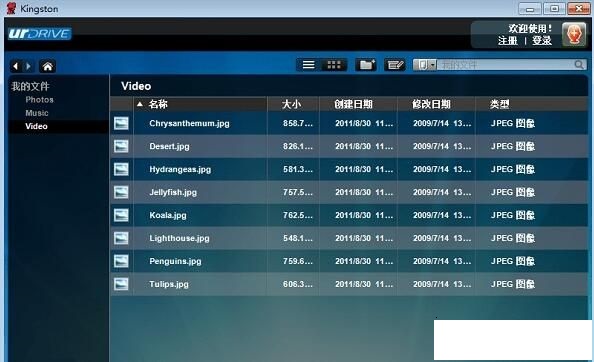594x362 pixels.
Task: Click the magnifier search icon
Action: (579, 65)
